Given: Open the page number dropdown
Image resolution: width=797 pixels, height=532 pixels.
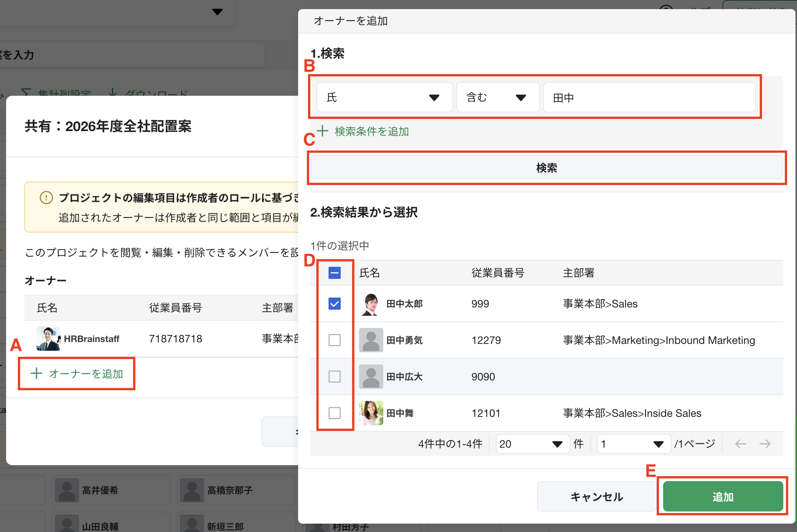Looking at the screenshot, I should point(633,444).
